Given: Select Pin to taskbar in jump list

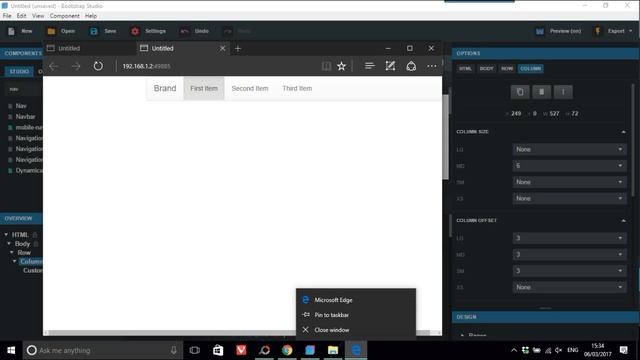Looking at the screenshot, I should pyautogui.click(x=356, y=315).
